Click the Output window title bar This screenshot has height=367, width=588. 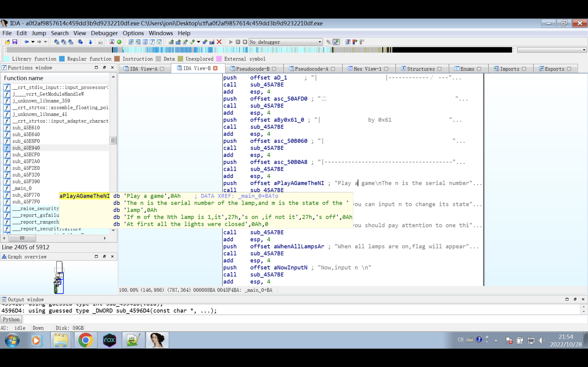[x=25, y=299]
